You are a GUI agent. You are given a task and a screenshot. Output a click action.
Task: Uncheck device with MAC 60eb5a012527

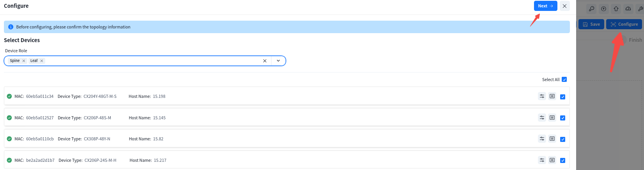(x=562, y=118)
